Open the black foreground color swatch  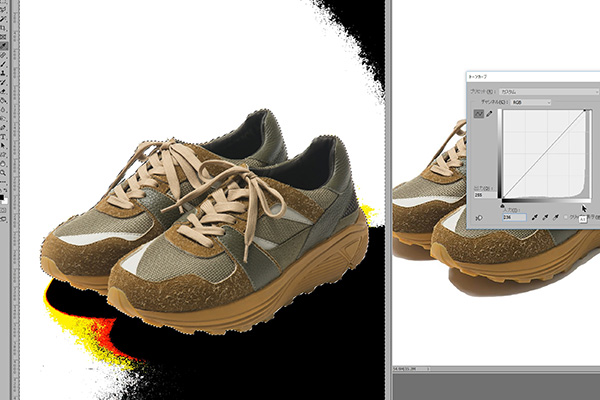point(2,197)
